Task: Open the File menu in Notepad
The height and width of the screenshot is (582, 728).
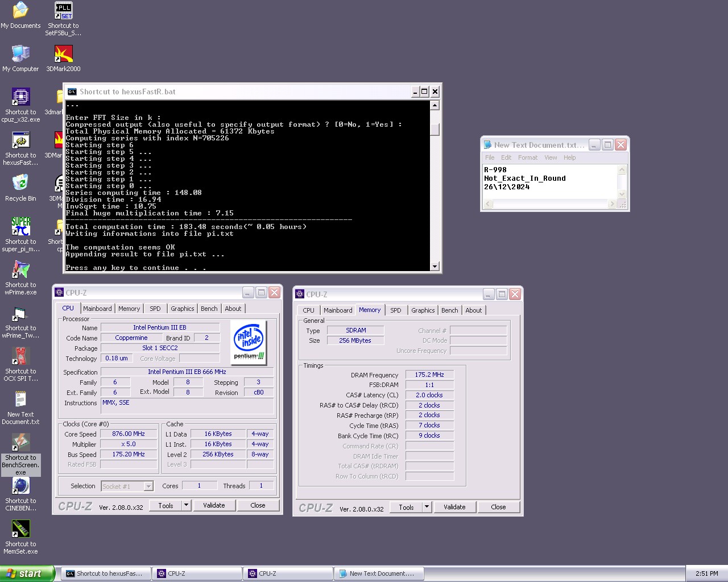Action: point(490,157)
